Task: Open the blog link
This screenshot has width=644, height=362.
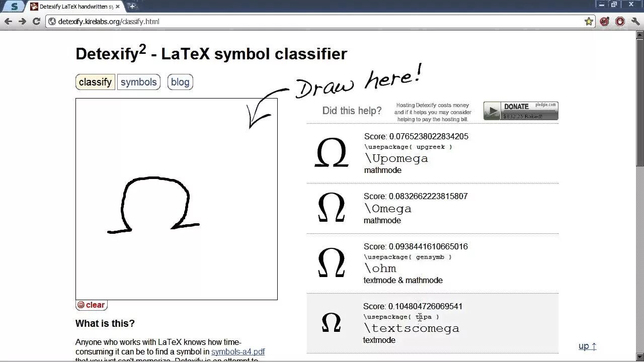Action: pyautogui.click(x=180, y=82)
